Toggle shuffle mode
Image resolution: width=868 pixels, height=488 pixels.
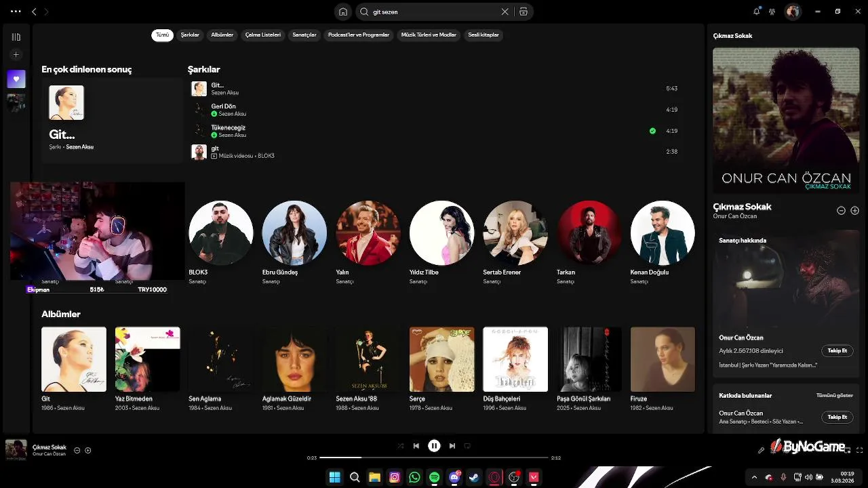(400, 446)
